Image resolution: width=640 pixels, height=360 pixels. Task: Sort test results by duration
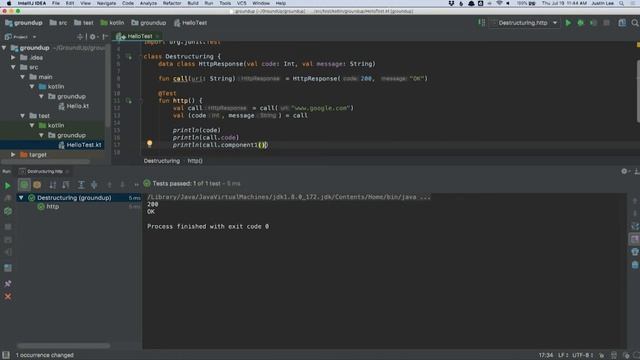pos(66,185)
